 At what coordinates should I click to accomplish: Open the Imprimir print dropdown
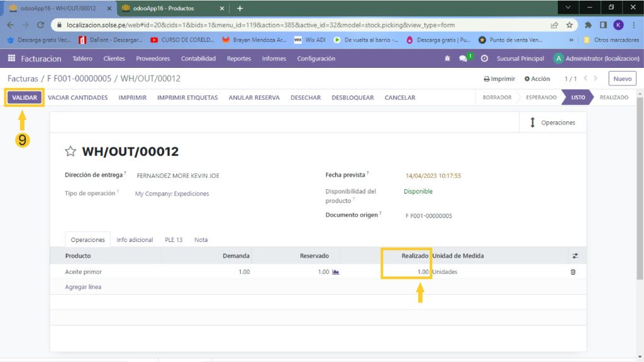point(499,79)
